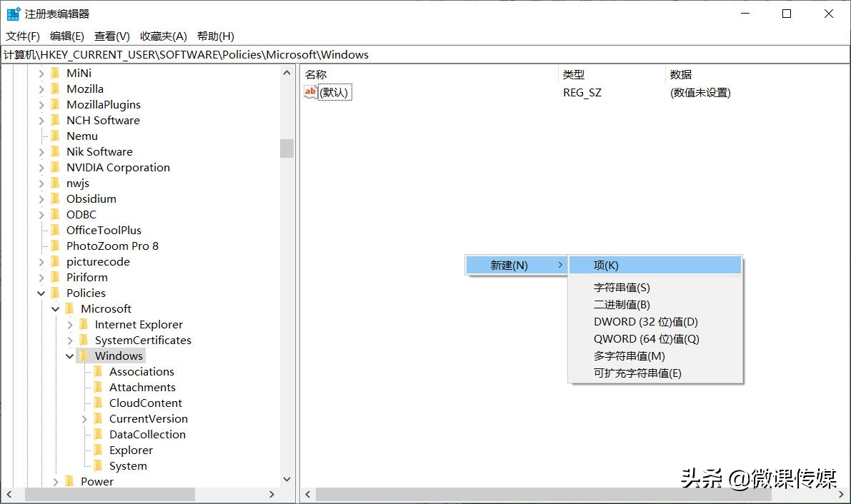Click the Microsoft folder icon under Policies
The height and width of the screenshot is (504, 851).
[x=71, y=308]
